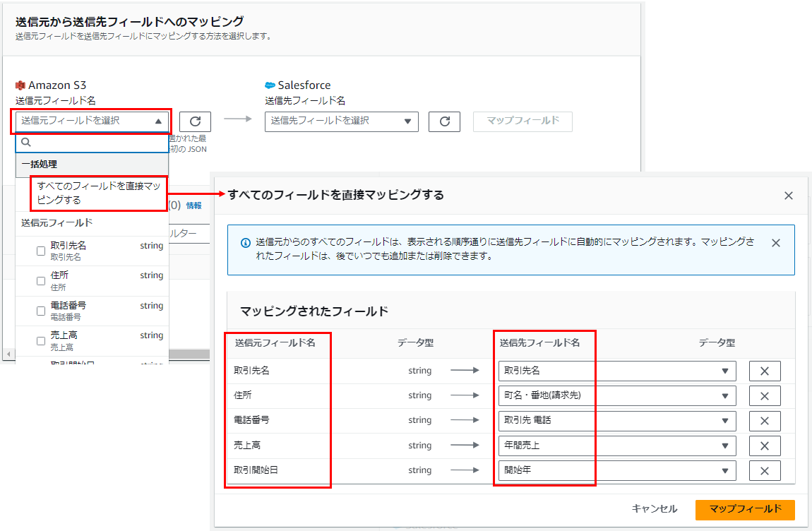
Task: Tick the 電話番号 source field checkbox
Action: point(41,311)
